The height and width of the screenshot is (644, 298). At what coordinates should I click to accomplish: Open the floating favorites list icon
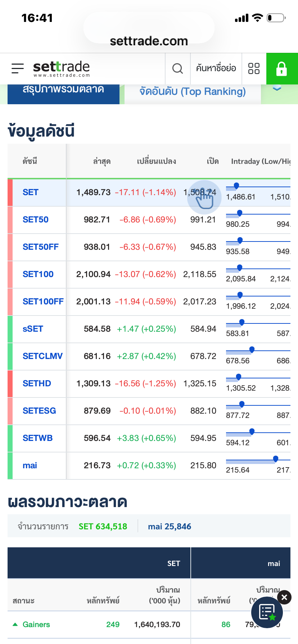click(x=267, y=612)
